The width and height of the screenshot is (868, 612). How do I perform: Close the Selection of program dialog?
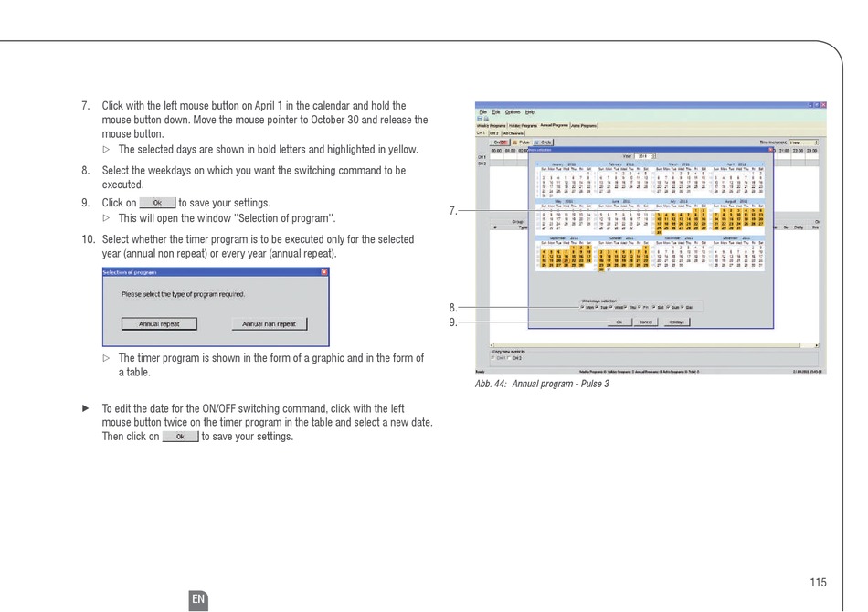[324, 271]
